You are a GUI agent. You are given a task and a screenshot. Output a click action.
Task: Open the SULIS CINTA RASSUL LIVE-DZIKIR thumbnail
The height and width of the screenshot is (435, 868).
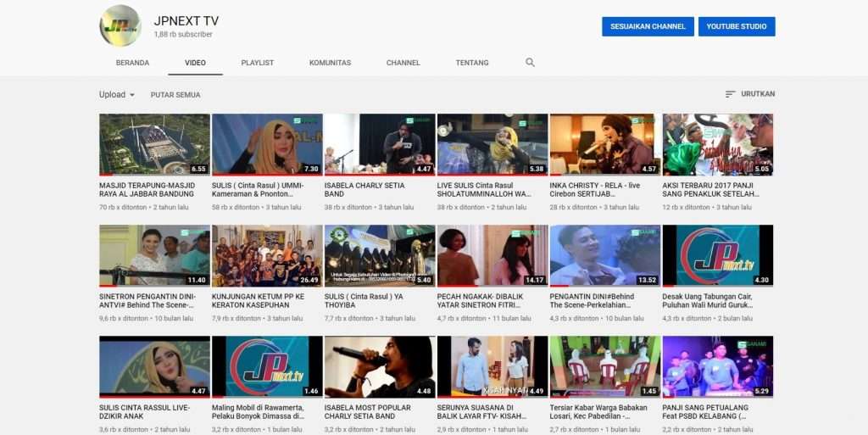154,367
